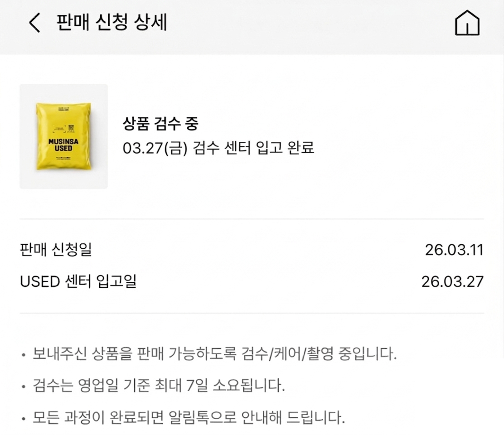
Task: Select the 26.03.11 application date
Action: click(x=454, y=250)
